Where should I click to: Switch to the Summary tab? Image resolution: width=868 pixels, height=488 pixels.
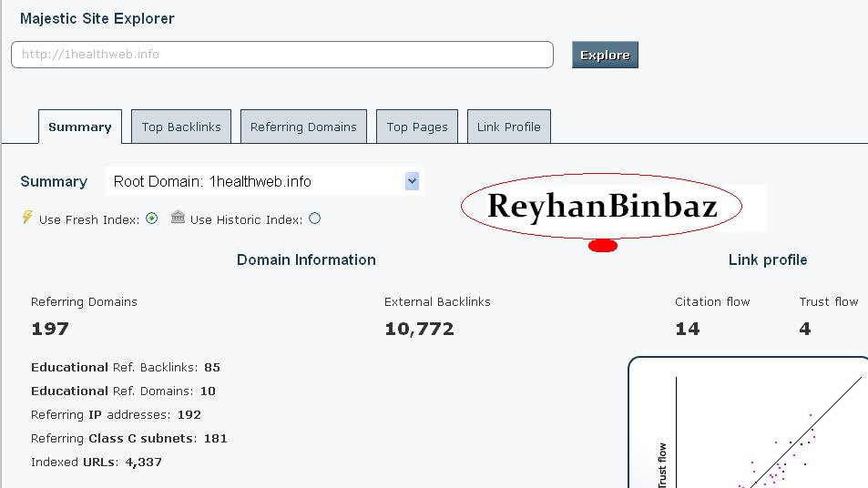[x=80, y=127]
